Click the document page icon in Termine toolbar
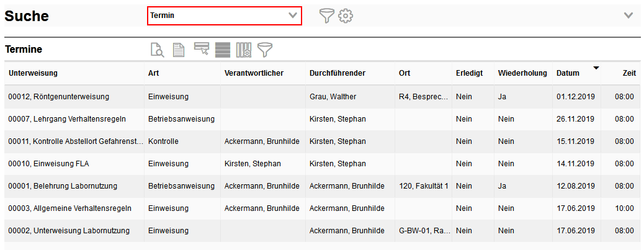644x250 pixels. tap(179, 50)
